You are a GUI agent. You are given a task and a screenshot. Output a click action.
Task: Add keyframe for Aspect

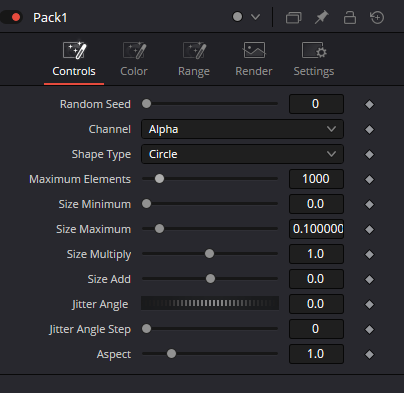point(369,354)
